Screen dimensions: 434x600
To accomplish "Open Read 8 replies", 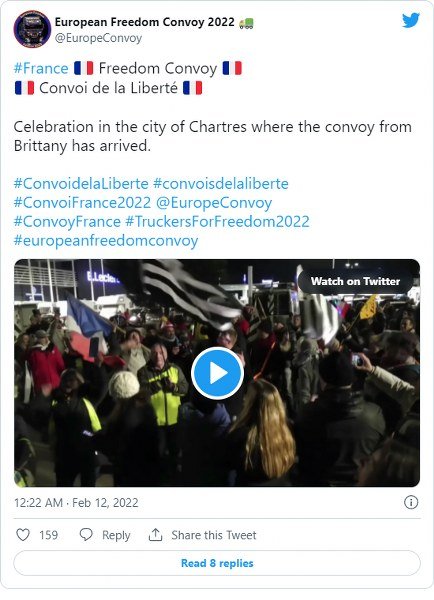I will [x=217, y=563].
